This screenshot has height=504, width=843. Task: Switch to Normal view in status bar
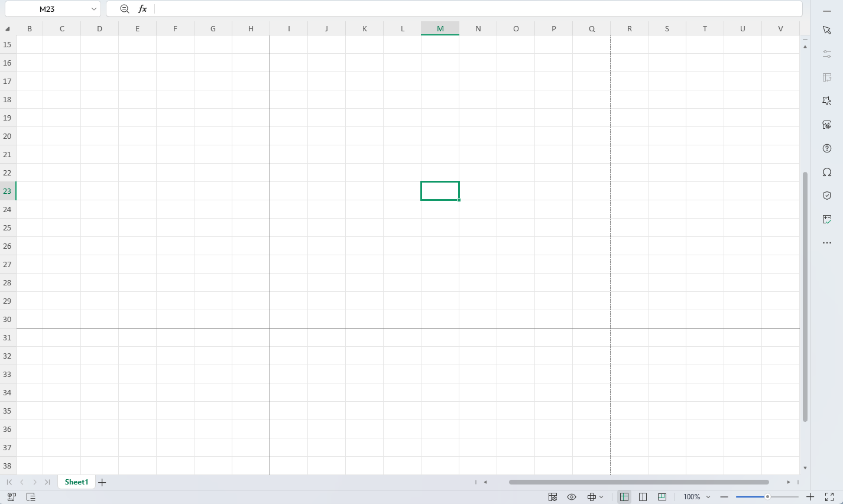(x=624, y=497)
